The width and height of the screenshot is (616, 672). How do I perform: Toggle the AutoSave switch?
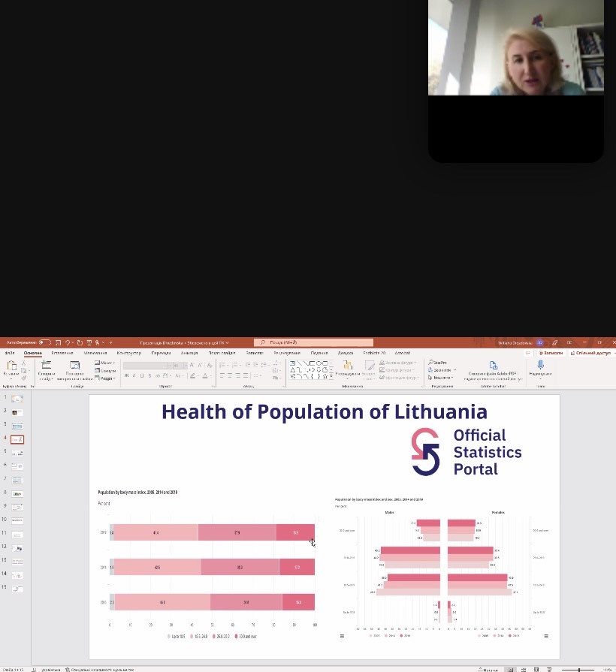point(44,342)
